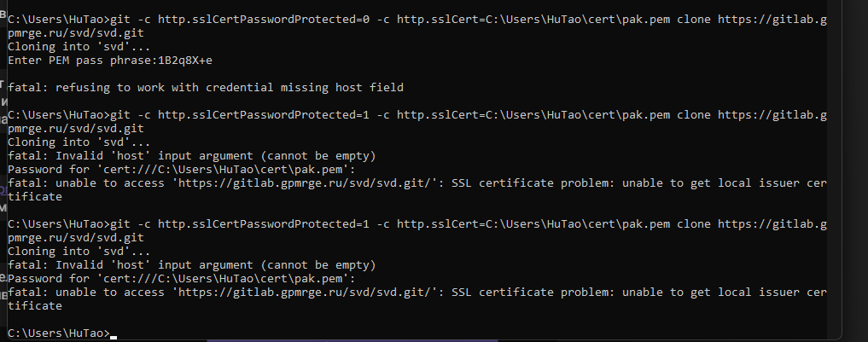Click the first 'Password for cert:///' prompt line
Screen dimensions: 868x342
point(182,170)
